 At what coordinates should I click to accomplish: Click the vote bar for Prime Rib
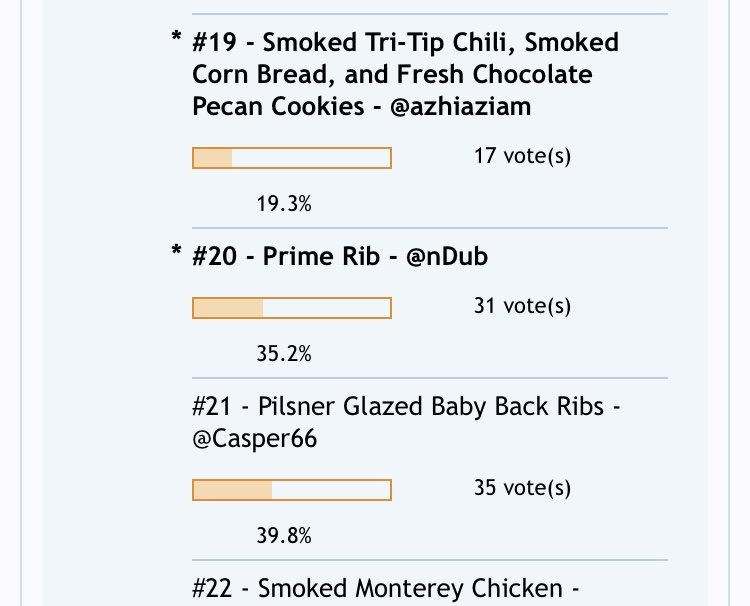(x=292, y=308)
